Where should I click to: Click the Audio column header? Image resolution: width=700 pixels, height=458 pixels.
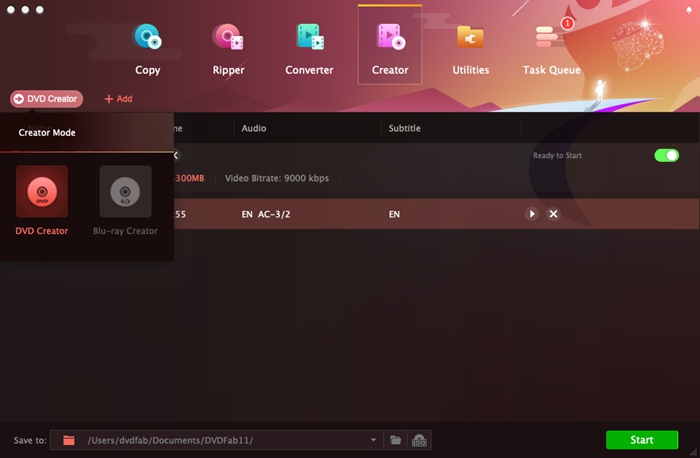pyautogui.click(x=254, y=128)
